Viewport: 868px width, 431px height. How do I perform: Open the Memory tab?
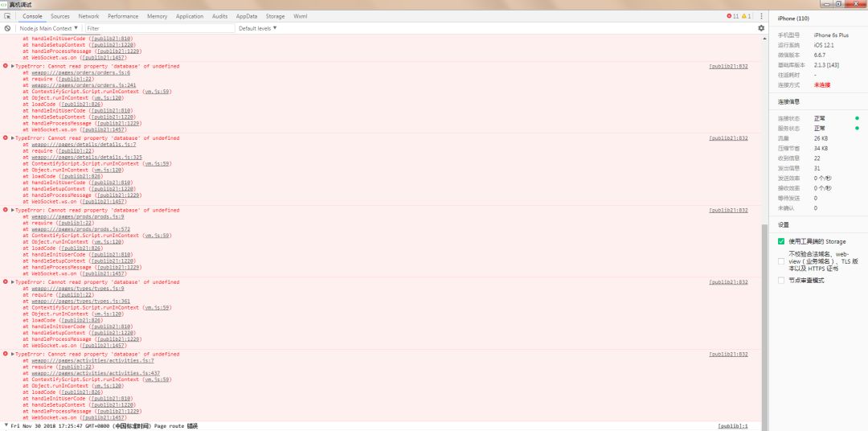pos(158,17)
